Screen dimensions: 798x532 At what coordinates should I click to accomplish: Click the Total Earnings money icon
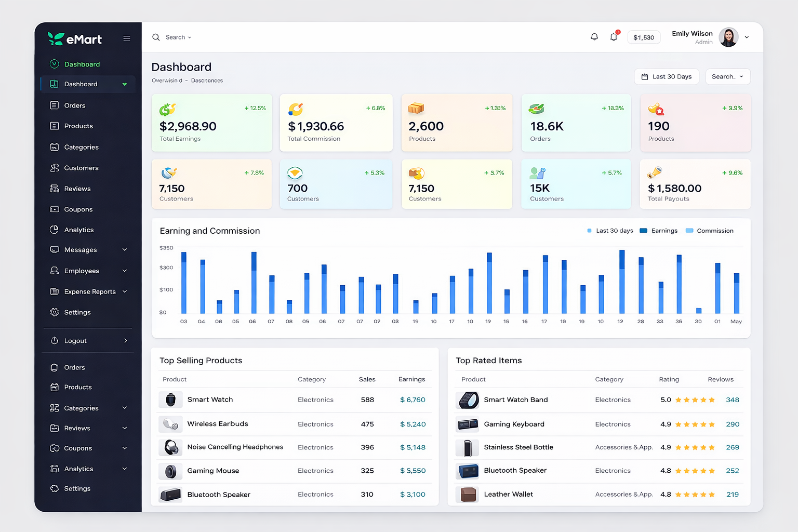coord(167,109)
